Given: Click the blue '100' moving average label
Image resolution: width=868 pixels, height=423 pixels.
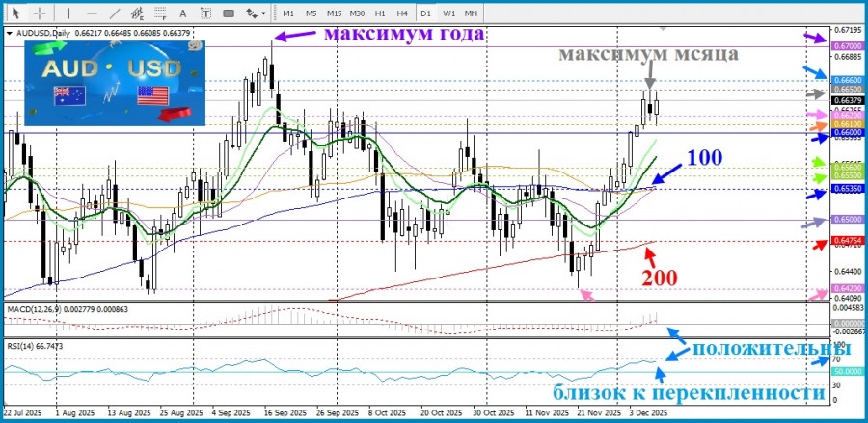Looking at the screenshot, I should 705,158.
